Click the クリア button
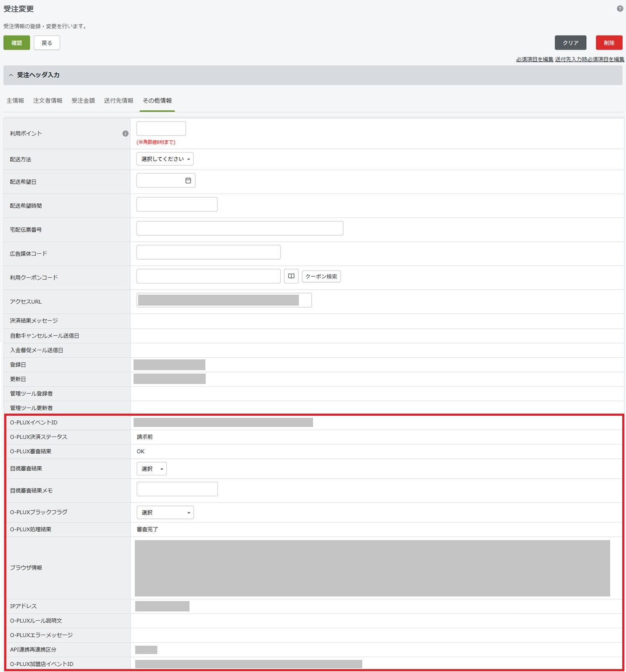The width and height of the screenshot is (626, 672). [x=570, y=43]
